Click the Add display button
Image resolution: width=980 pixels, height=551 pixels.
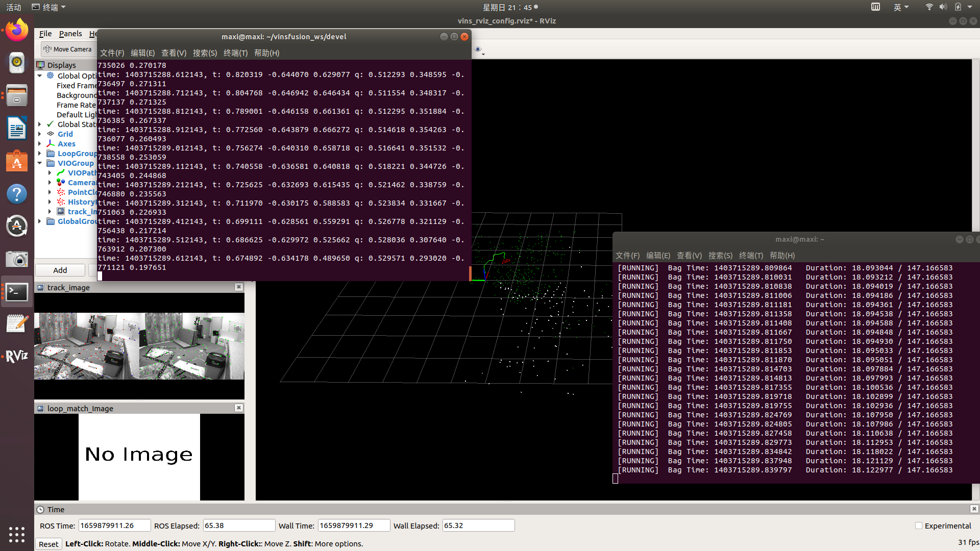pyautogui.click(x=60, y=270)
